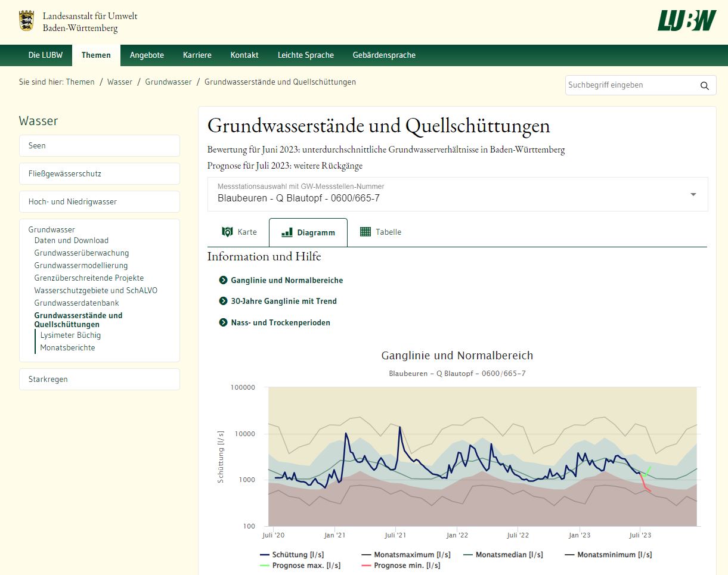728x575 pixels.
Task: Click the Baden-Württemberg coat of arms
Action: pyautogui.click(x=26, y=21)
